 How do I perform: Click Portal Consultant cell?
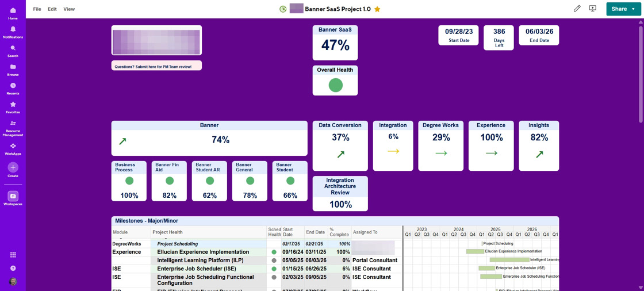pyautogui.click(x=377, y=260)
